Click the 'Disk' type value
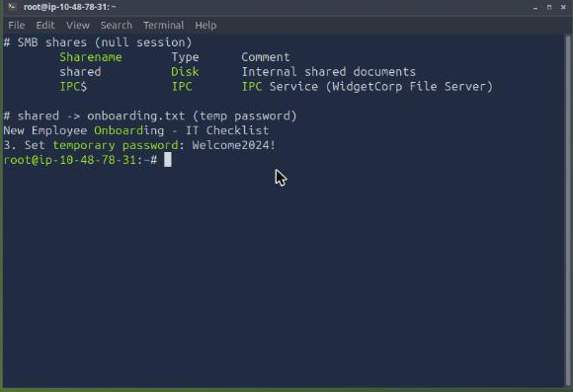This screenshot has width=573, height=392. [185, 72]
